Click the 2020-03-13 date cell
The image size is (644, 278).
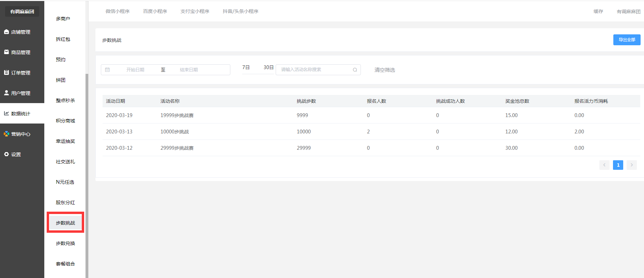[119, 132]
